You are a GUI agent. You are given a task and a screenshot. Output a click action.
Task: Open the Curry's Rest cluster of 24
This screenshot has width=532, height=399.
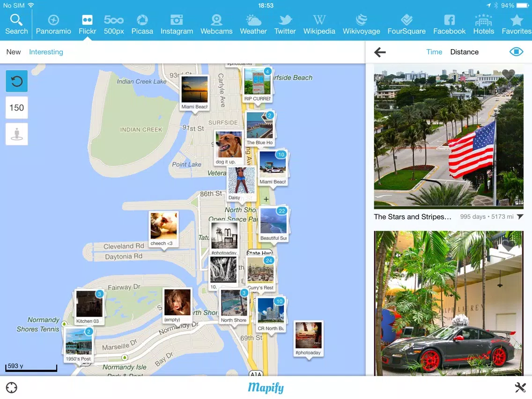(x=260, y=274)
